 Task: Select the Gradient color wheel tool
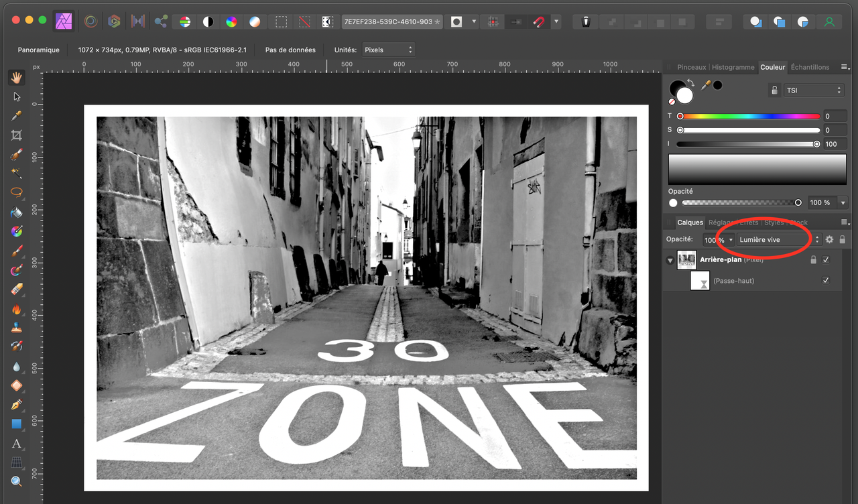17,232
